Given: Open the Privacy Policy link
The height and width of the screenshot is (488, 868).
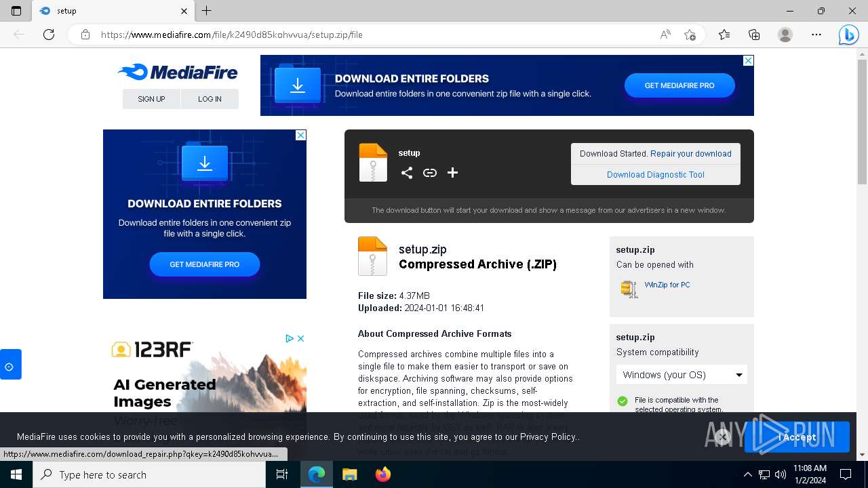Looking at the screenshot, I should pyautogui.click(x=548, y=437).
